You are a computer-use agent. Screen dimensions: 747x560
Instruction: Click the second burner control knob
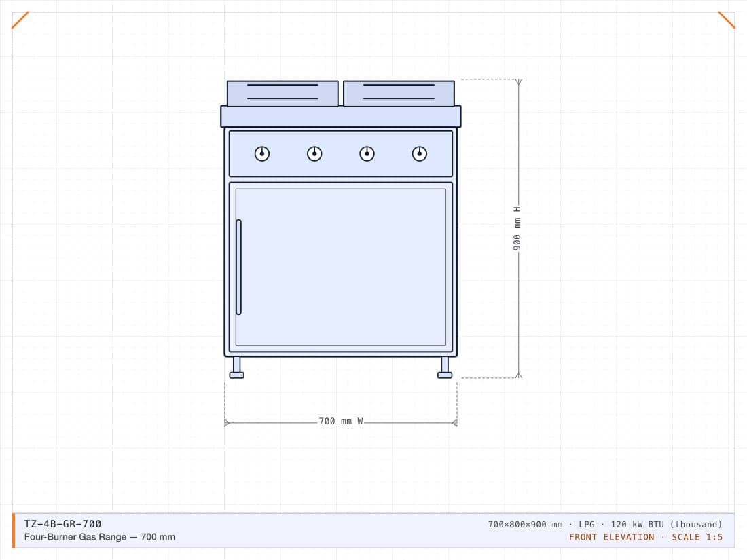click(314, 154)
